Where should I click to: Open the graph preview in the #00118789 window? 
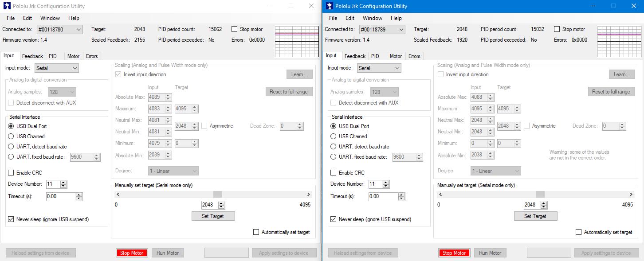tap(619, 42)
